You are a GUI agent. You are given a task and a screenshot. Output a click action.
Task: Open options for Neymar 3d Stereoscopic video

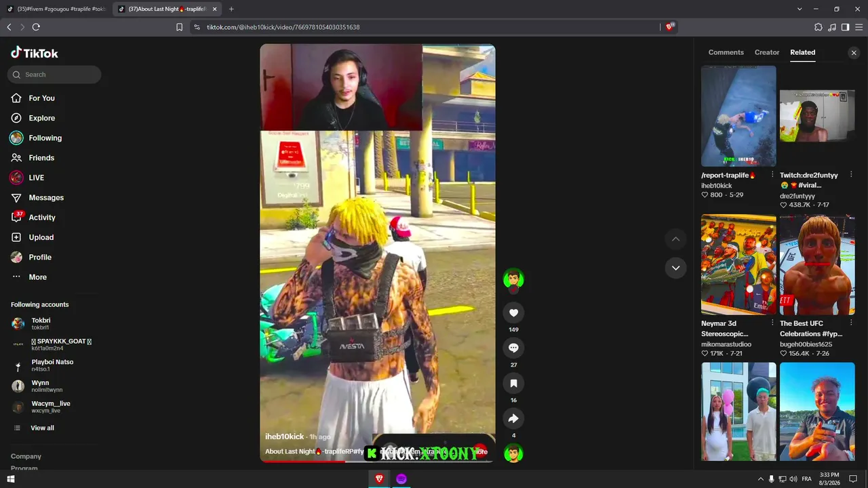pyautogui.click(x=772, y=323)
